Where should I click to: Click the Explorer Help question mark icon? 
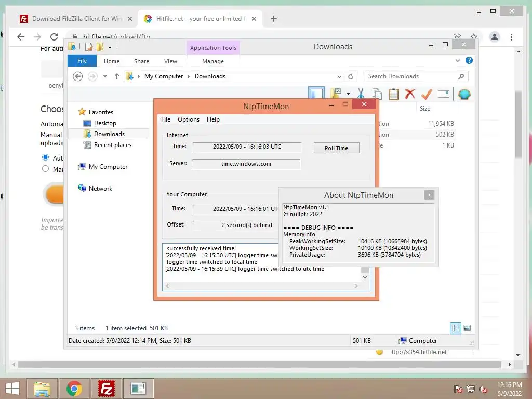469,60
